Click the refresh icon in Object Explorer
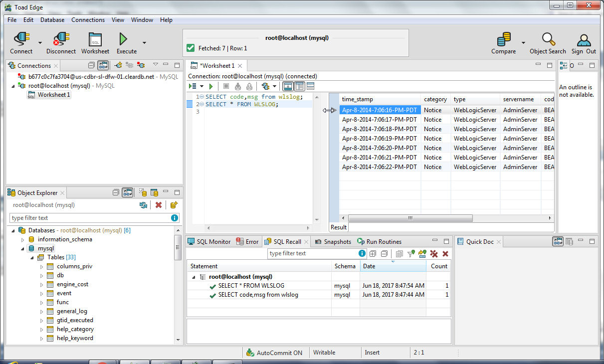 [x=144, y=205]
